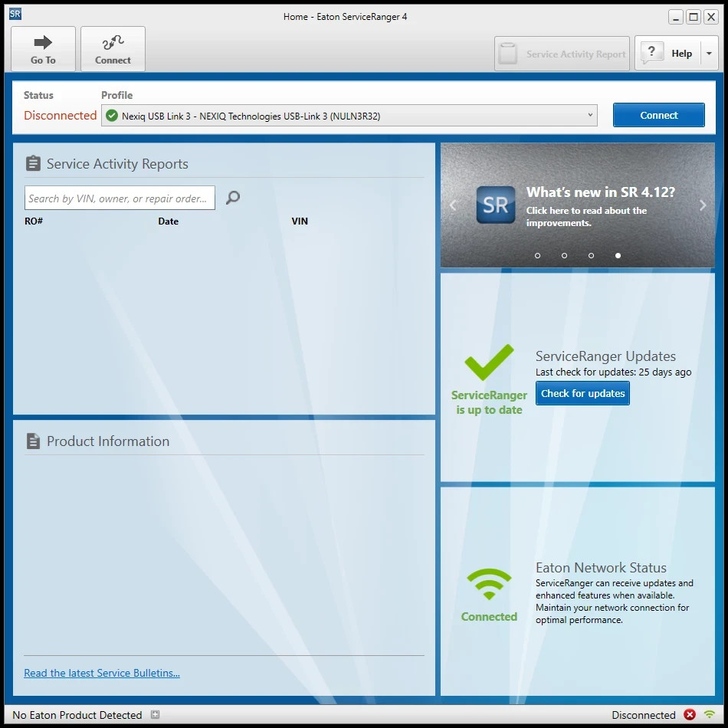
Task: Select the first banner carousel dot
Action: pos(537,255)
